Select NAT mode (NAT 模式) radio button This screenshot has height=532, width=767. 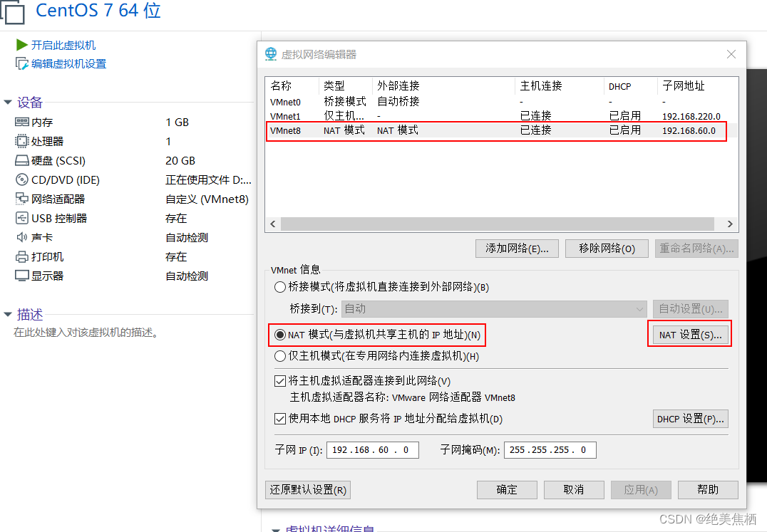point(280,335)
